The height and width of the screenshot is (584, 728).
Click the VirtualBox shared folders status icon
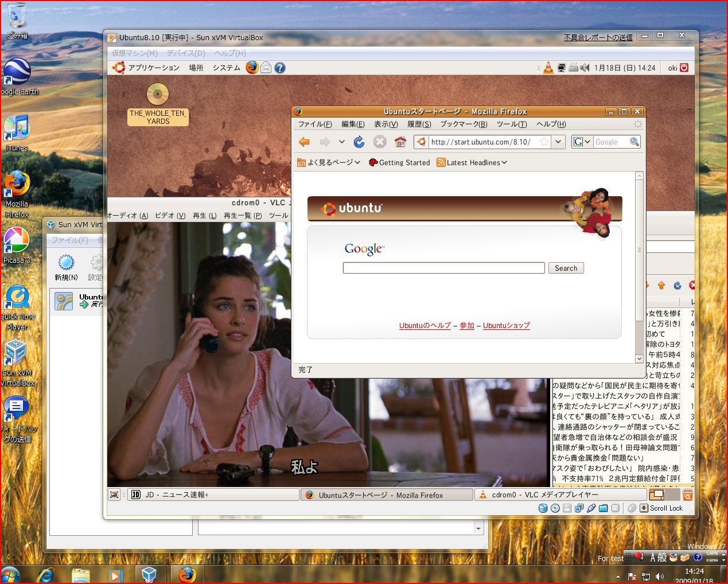pos(603,508)
